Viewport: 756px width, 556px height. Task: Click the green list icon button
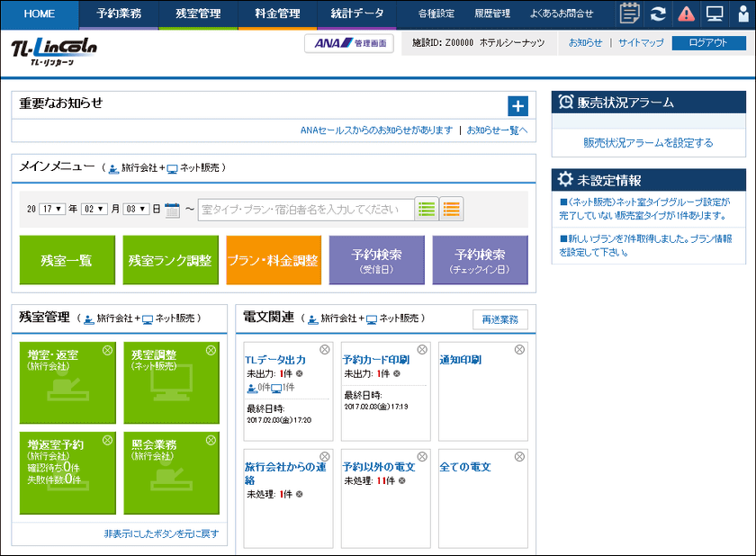coord(427,209)
